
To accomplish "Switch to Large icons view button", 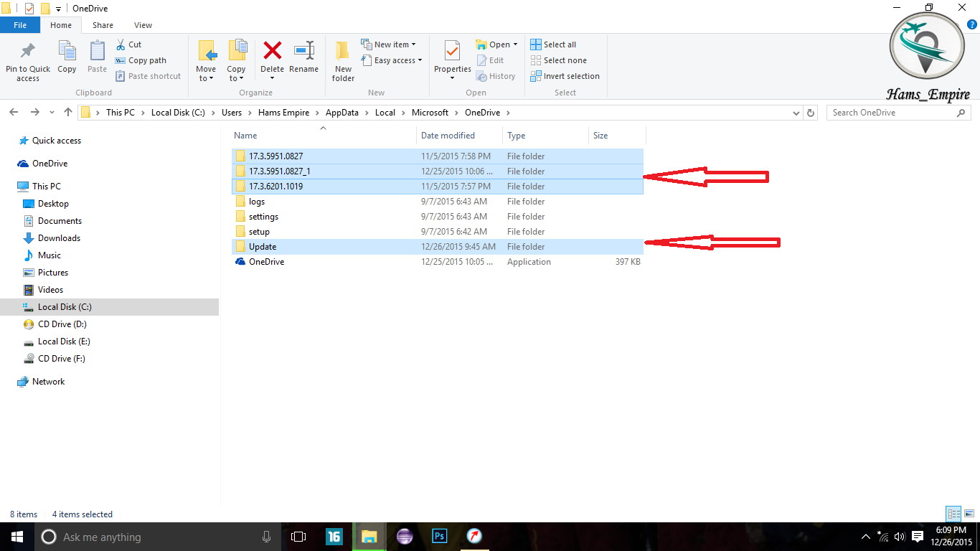I will pyautogui.click(x=969, y=514).
